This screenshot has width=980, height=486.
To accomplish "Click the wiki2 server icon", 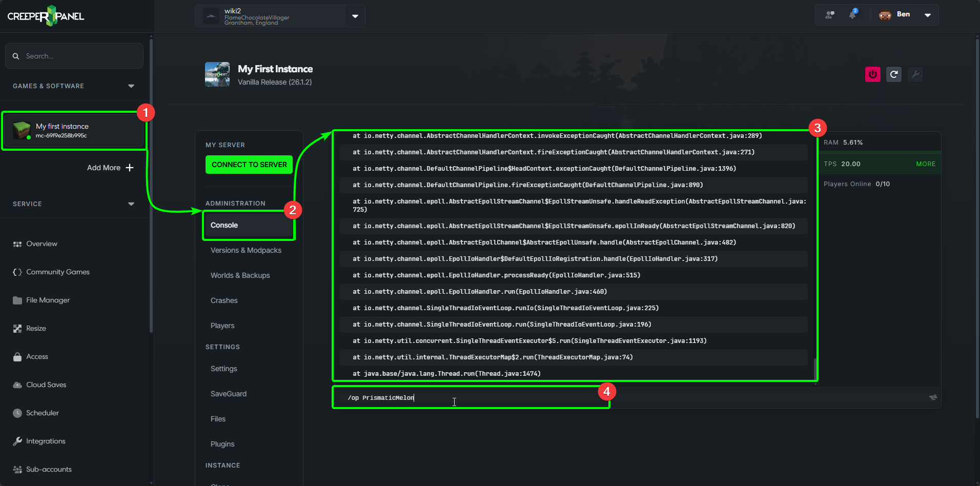I will (211, 16).
